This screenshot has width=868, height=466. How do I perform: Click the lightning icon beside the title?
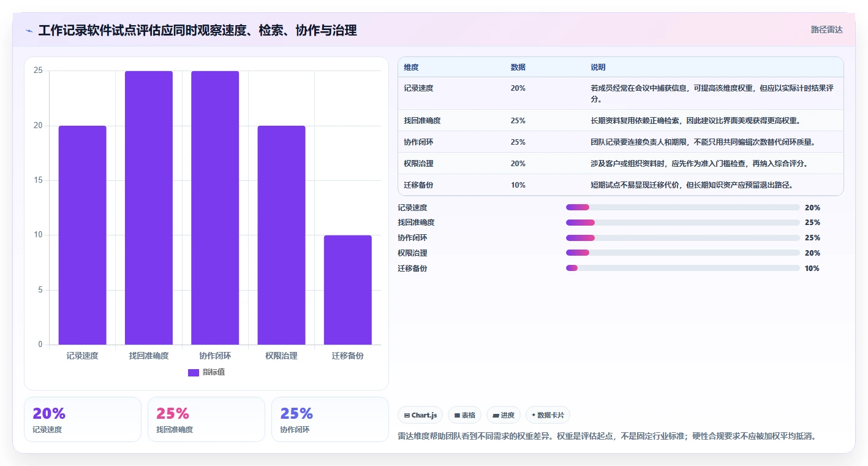tap(29, 31)
